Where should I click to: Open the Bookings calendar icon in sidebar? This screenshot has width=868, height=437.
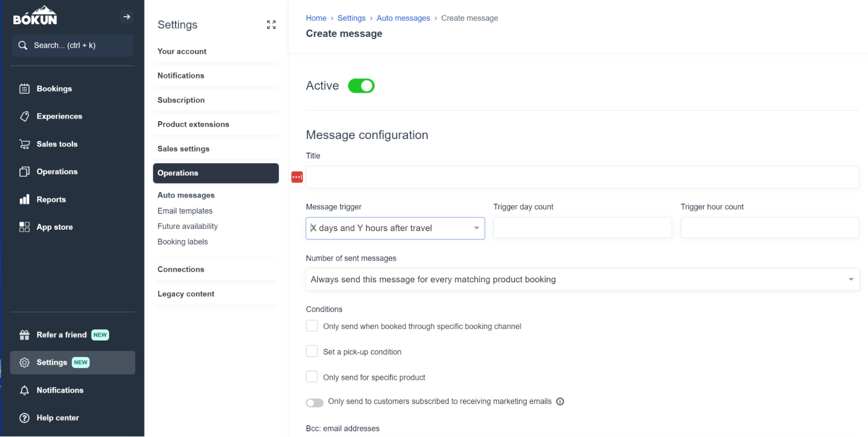point(24,88)
